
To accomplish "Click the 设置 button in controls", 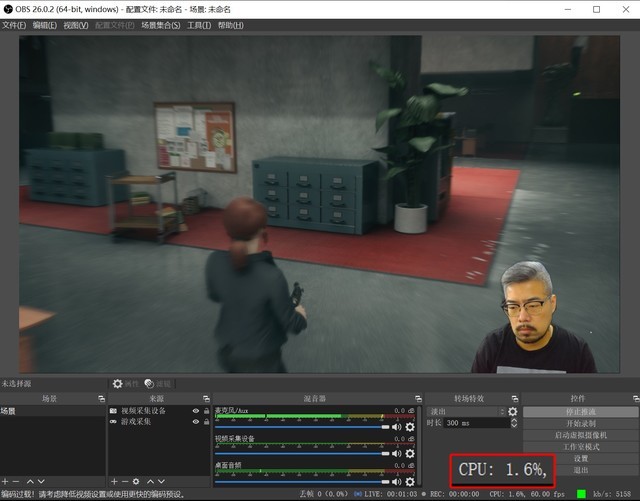I will (x=580, y=458).
